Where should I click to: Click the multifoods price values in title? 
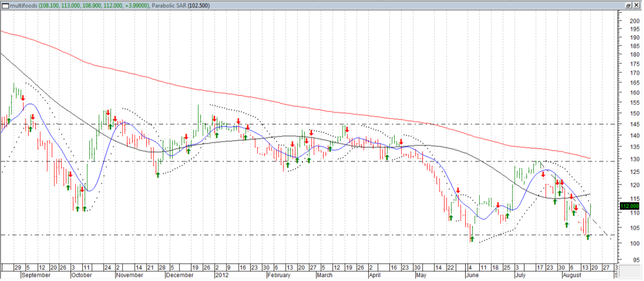tap(89, 6)
